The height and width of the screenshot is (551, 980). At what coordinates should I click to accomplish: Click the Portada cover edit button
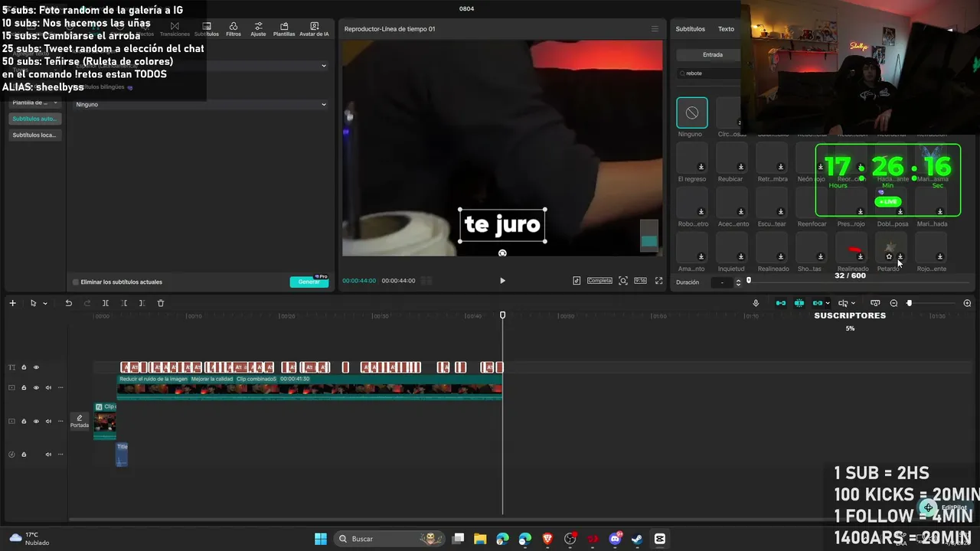(80, 422)
